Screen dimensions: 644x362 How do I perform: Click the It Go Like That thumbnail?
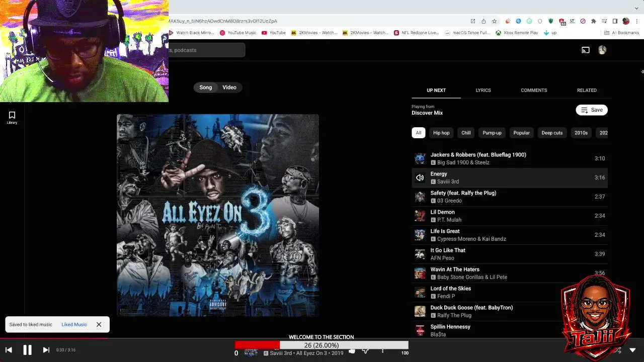point(420,254)
